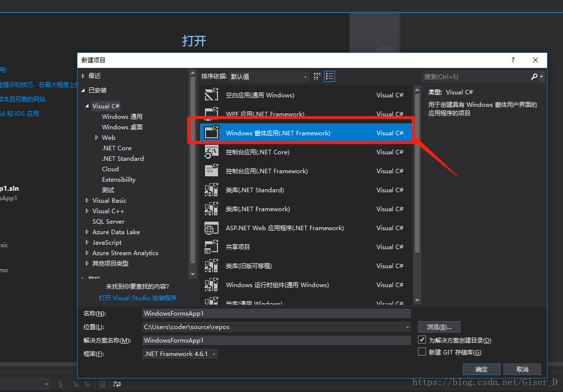Image resolution: width=563 pixels, height=392 pixels.
Task: Click the Windows Runtime Component icon
Action: (x=211, y=285)
